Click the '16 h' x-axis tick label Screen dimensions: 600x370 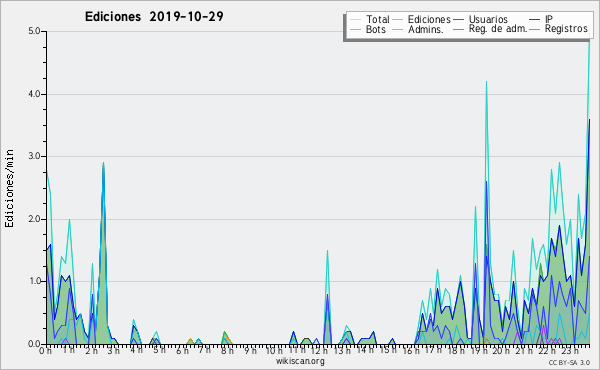click(411, 351)
